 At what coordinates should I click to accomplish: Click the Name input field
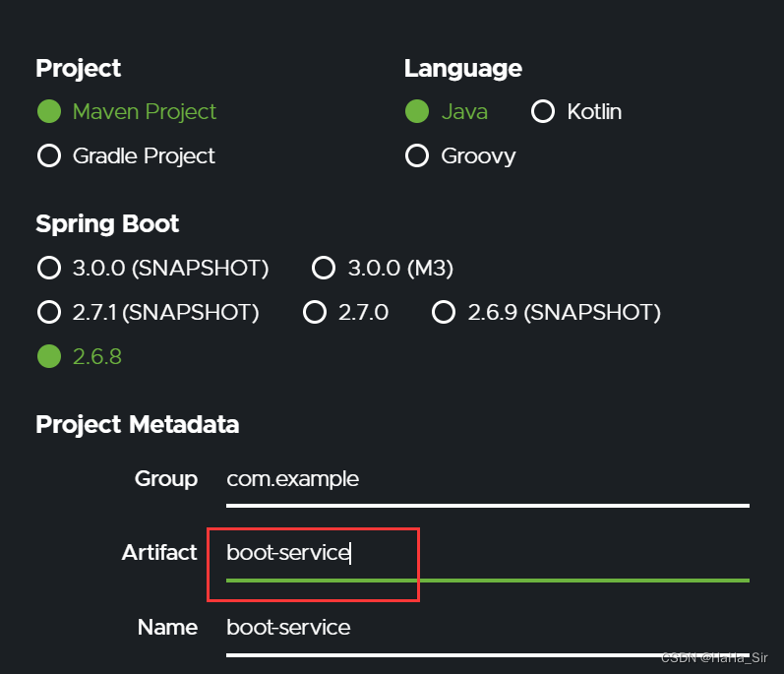coord(487,628)
